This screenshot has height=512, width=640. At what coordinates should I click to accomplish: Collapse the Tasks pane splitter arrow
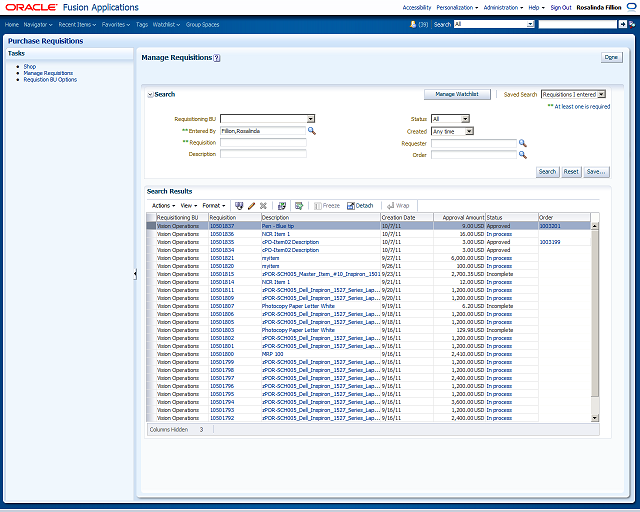135,274
